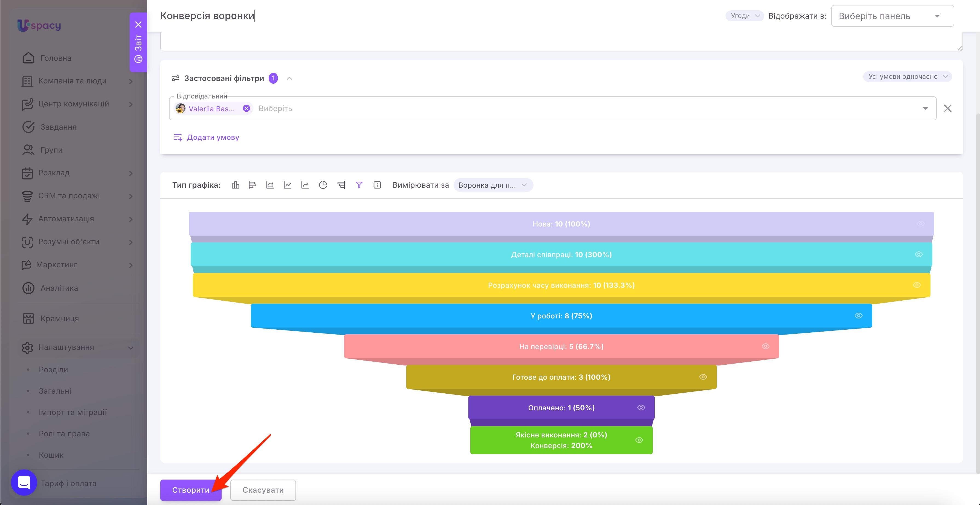The width and height of the screenshot is (980, 505).
Task: Open the chat support bubble
Action: pos(24,483)
